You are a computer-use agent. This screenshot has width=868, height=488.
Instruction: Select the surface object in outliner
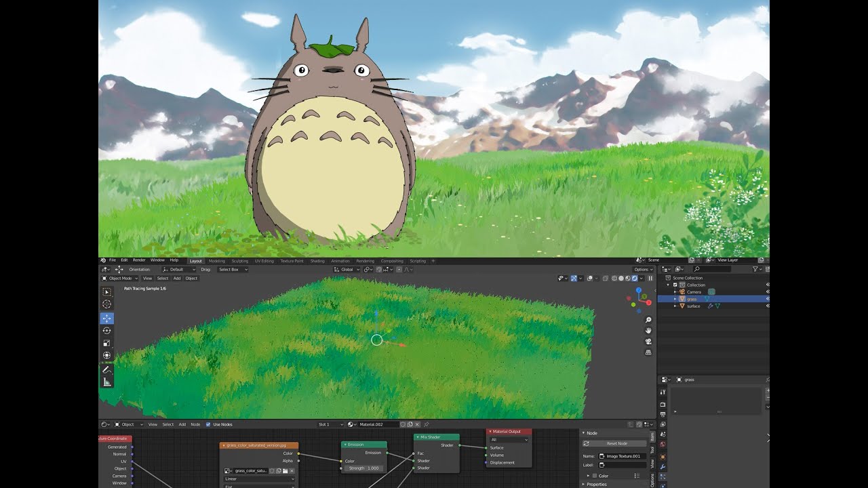(693, 306)
